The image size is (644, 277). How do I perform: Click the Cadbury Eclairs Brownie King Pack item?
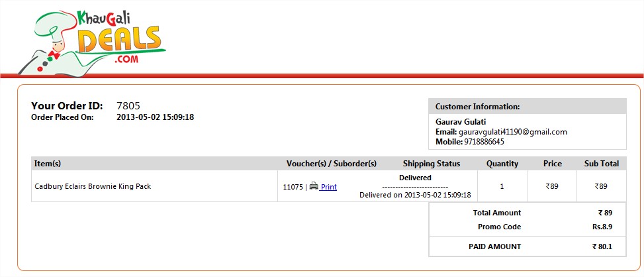(x=93, y=186)
